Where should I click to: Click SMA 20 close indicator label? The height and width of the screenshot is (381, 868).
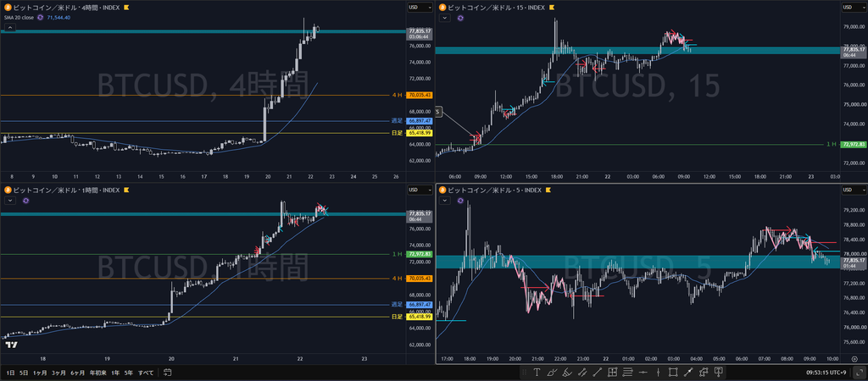coord(19,18)
